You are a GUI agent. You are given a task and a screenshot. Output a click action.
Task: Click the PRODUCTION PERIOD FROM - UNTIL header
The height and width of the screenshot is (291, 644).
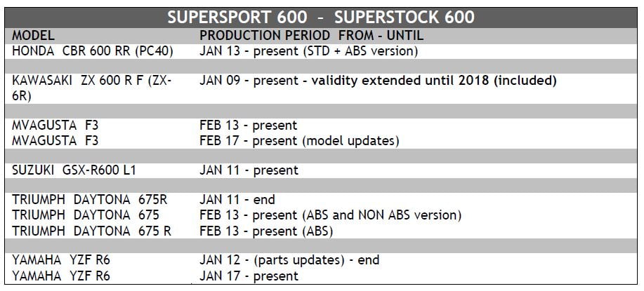pos(311,35)
